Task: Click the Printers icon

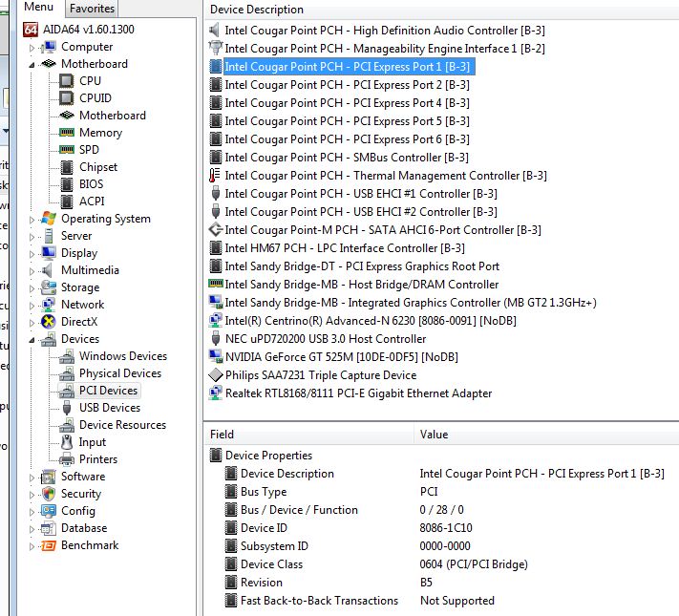Action: (66, 459)
